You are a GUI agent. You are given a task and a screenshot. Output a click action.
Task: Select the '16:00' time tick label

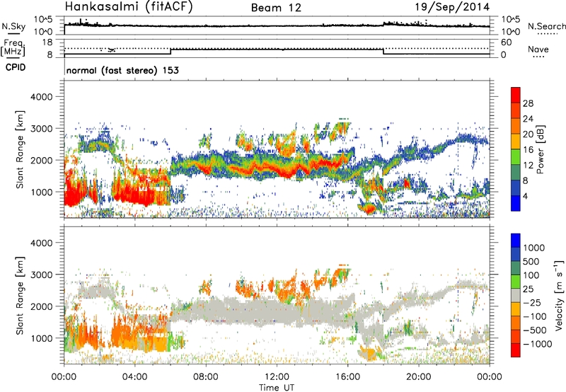(x=347, y=377)
